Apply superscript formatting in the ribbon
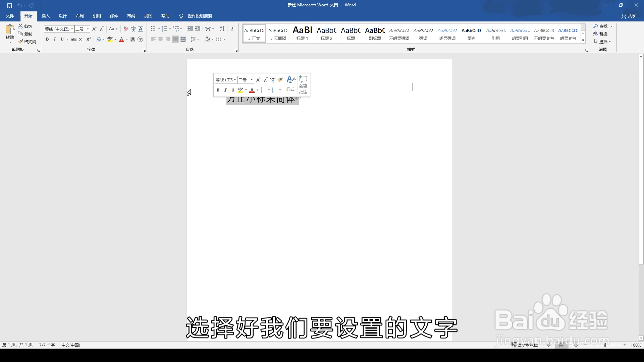 (89, 39)
